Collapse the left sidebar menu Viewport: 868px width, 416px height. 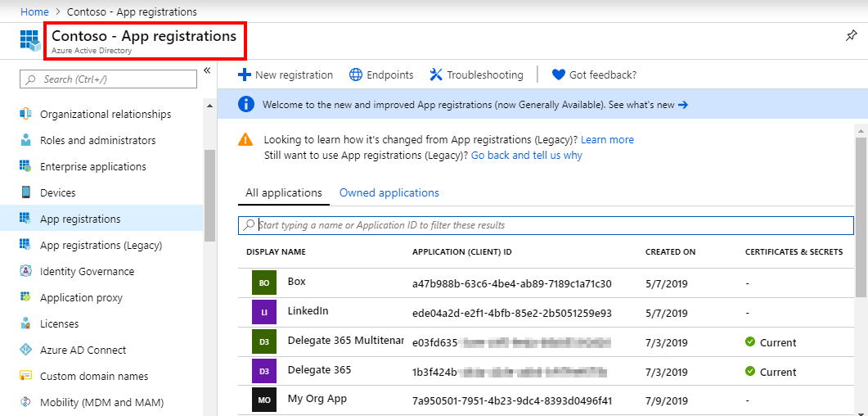[207, 70]
